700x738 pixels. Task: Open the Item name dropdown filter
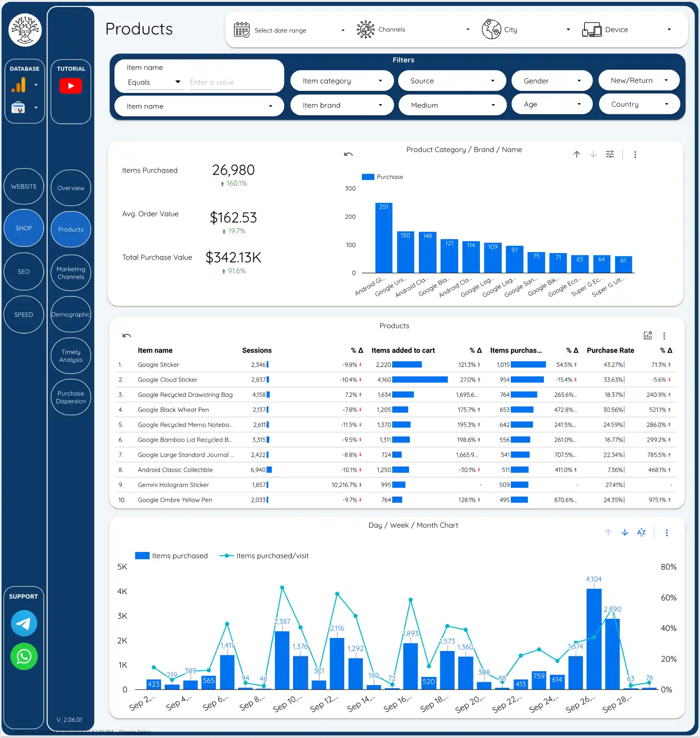[199, 106]
